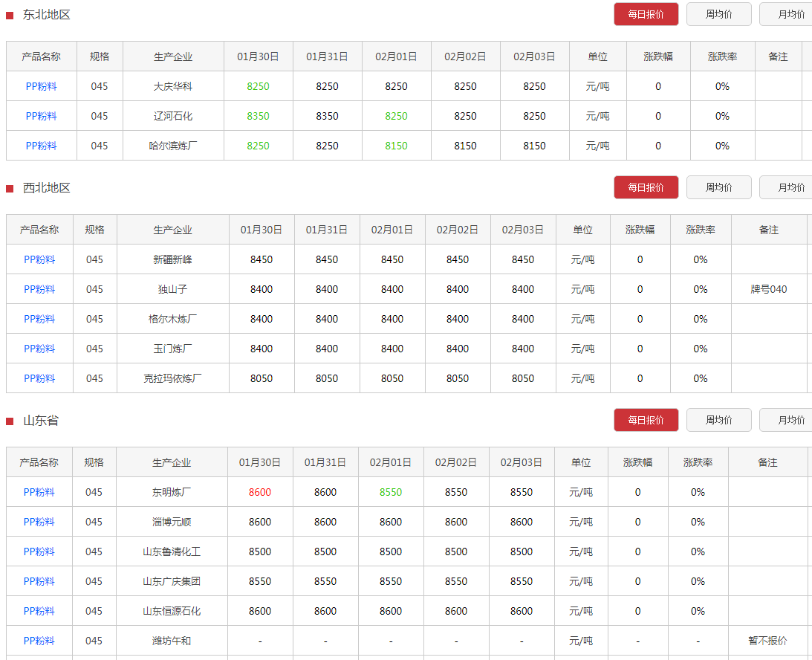The width and height of the screenshot is (812, 660).
Task: Click 牌号040 remark in 独山子 row
Action: point(769,289)
